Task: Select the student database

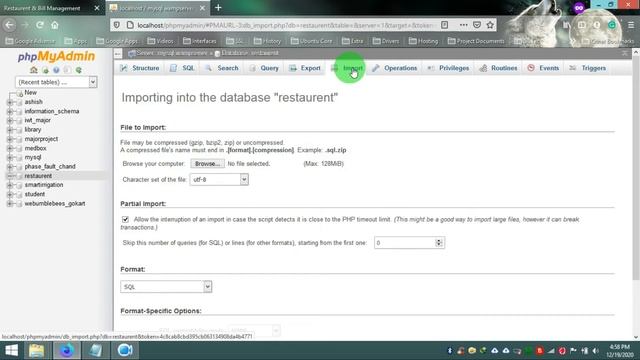Action: tap(35, 194)
